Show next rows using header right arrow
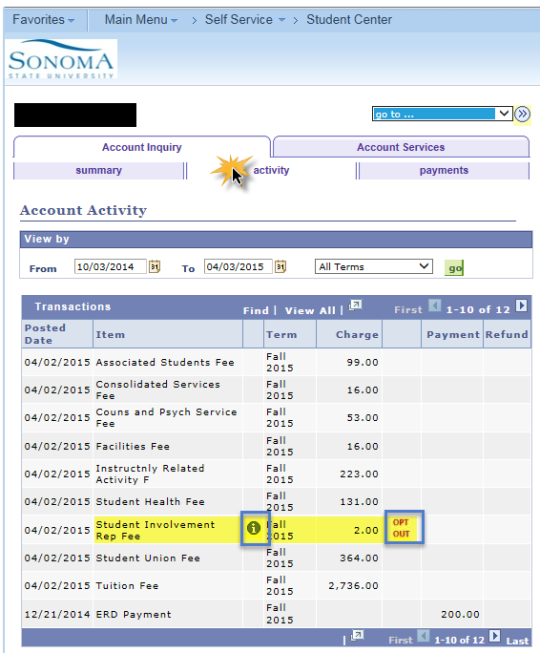This screenshot has width=540, height=653. 521,306
